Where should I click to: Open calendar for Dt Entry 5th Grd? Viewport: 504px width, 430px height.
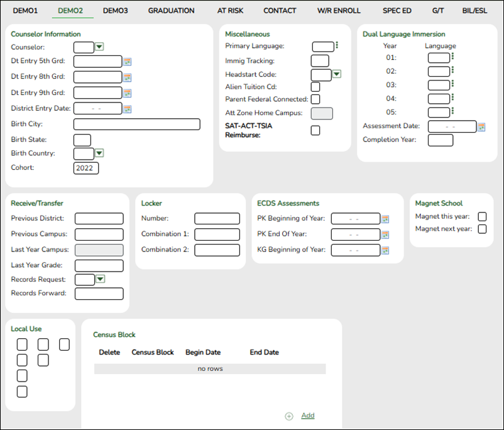(128, 62)
